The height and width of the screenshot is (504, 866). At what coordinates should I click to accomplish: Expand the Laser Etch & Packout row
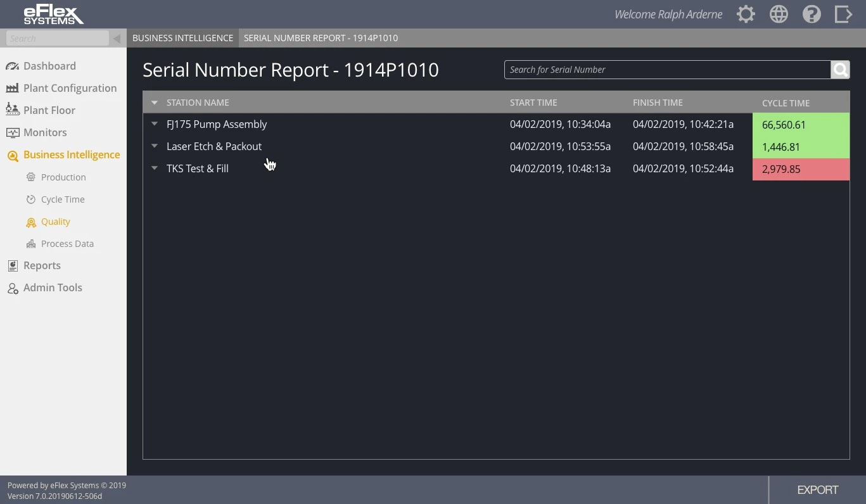coord(155,146)
